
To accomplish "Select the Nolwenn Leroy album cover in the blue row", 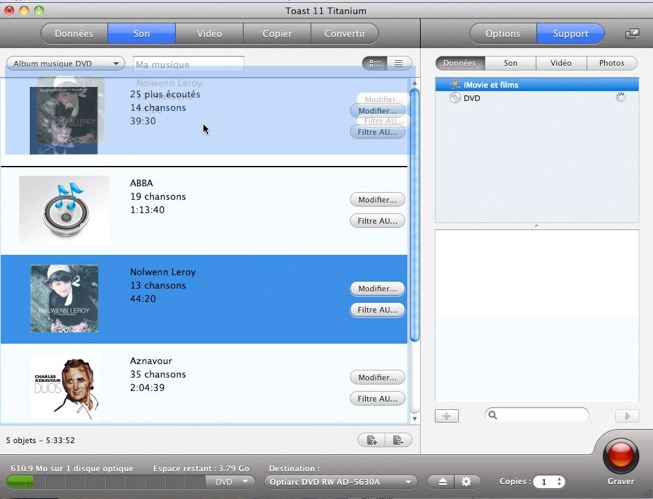I will 65,299.
